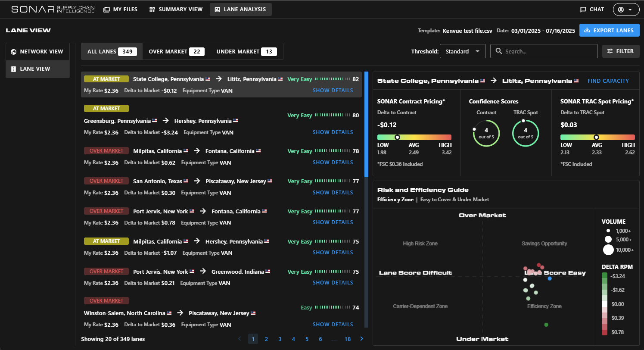The height and width of the screenshot is (350, 644).
Task: Open the user account menu
Action: (625, 9)
